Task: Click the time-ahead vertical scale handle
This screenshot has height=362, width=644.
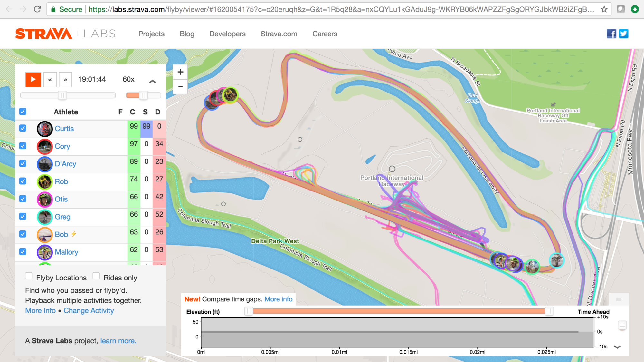Action: pos(622,326)
